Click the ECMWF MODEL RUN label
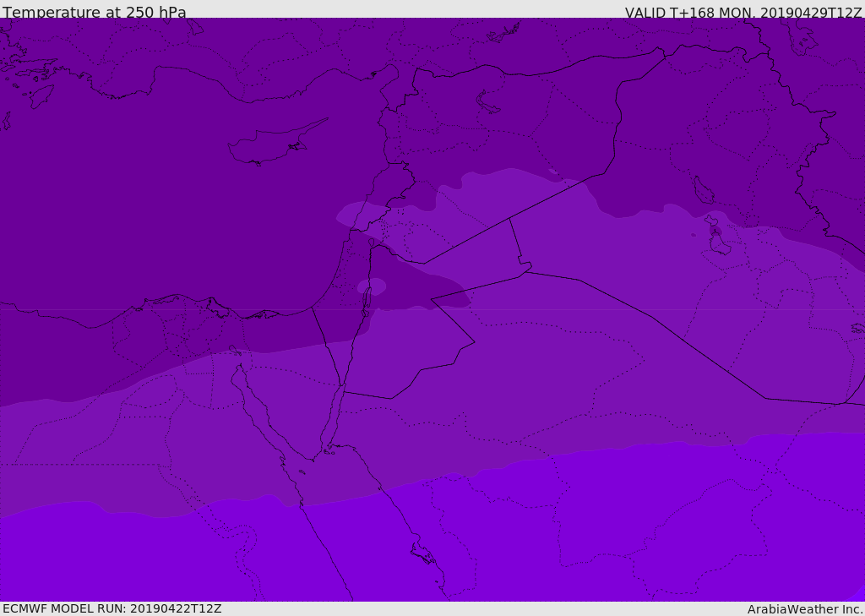Viewport: 865px width, 616px height. [x=112, y=608]
